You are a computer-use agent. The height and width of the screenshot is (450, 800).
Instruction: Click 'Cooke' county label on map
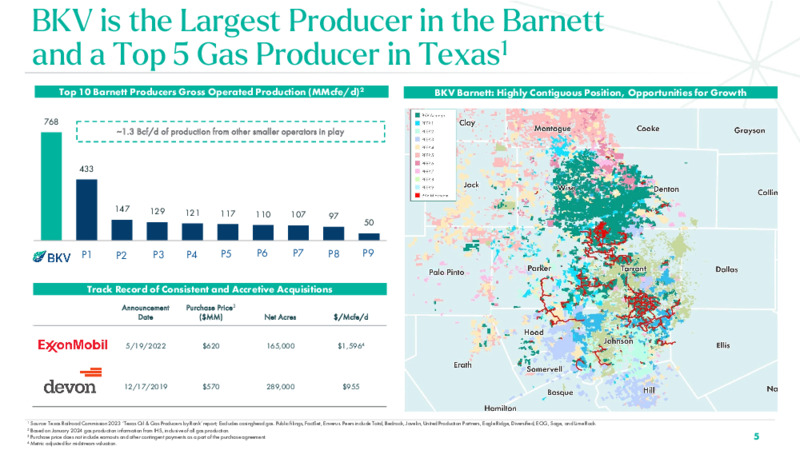(648, 129)
